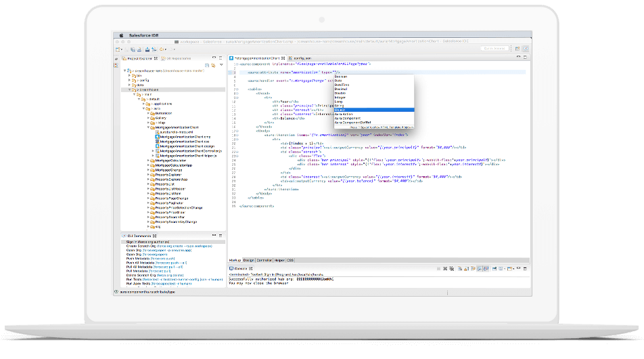Select the Gallery folder

pos(158,118)
